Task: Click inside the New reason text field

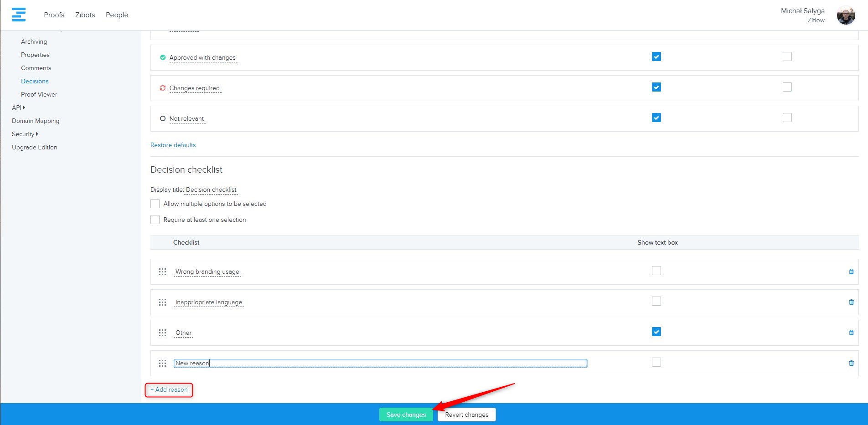Action: point(380,364)
